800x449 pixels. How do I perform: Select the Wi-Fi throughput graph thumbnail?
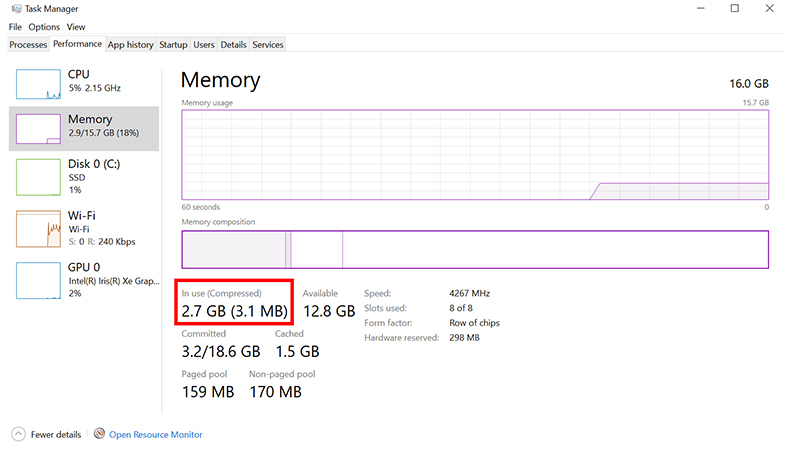39,228
